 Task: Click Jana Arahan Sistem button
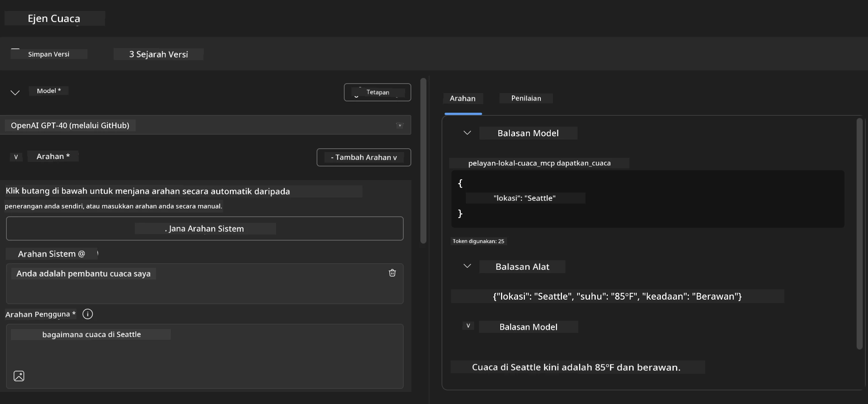click(x=205, y=228)
